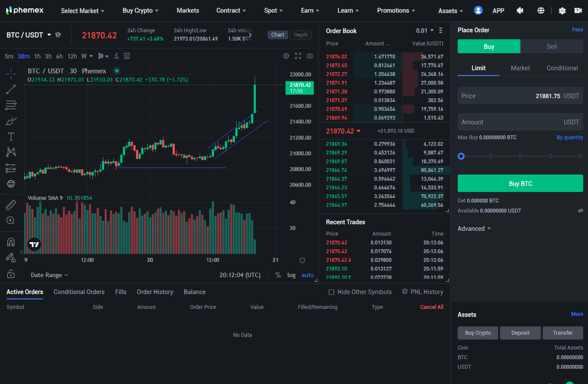Open the W timeframe dropdown arrow
Screen dimensions: 588x384
click(x=91, y=56)
